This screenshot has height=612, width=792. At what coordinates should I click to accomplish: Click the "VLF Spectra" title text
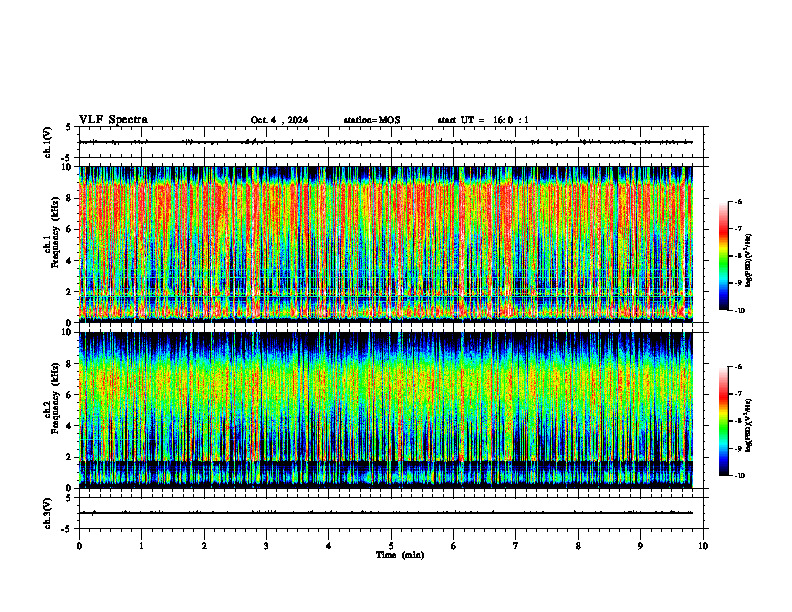(113, 120)
